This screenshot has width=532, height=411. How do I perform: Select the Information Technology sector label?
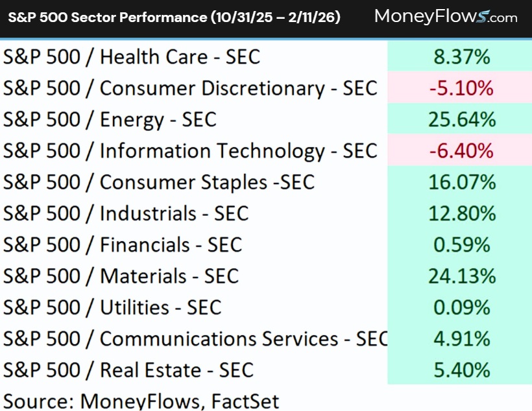pyautogui.click(x=190, y=151)
